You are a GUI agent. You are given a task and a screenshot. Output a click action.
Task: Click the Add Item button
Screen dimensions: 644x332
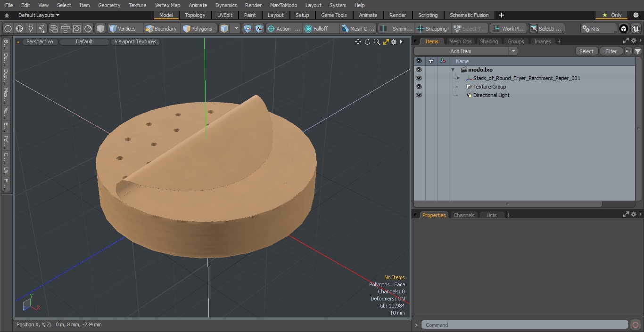point(461,51)
